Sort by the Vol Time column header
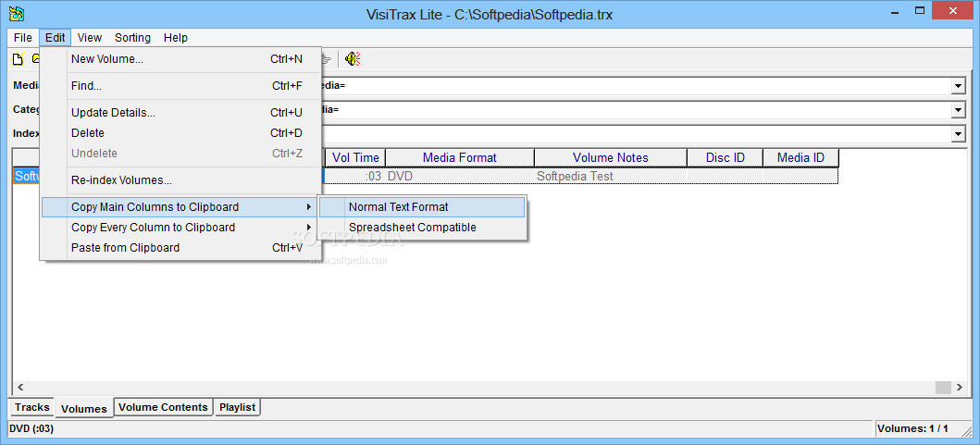Viewport: 980px width, 445px height. point(355,158)
